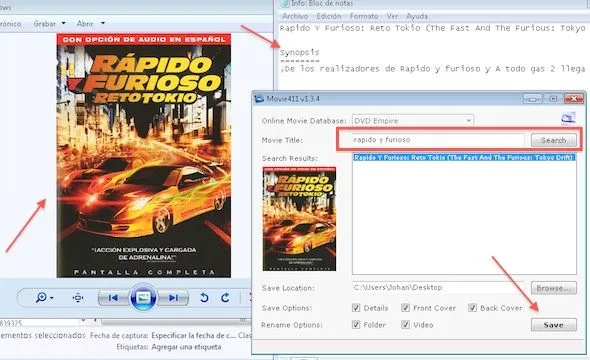
Task: Open the Abrir dropdown arrow
Action: click(103, 23)
